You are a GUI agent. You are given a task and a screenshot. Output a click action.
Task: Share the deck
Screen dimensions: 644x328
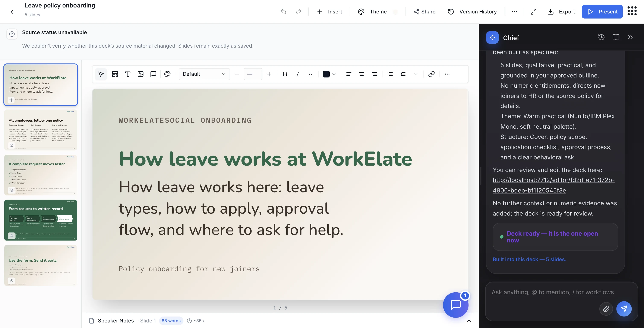[x=424, y=12]
